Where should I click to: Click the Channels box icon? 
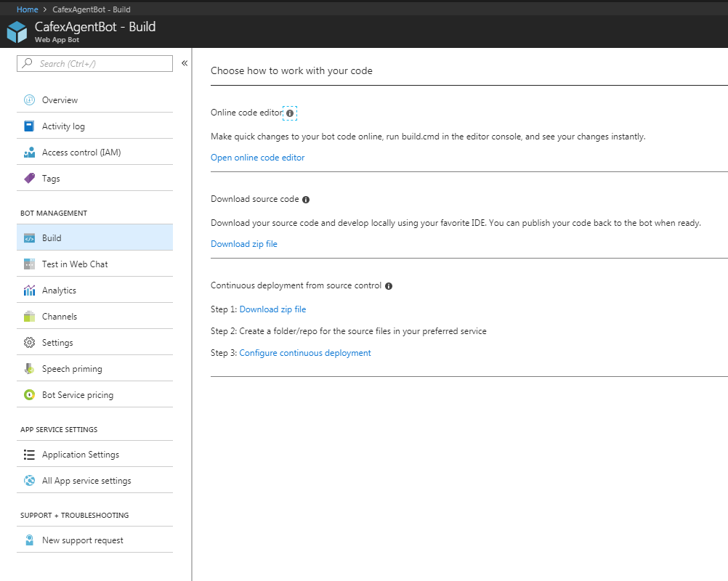pyautogui.click(x=29, y=317)
